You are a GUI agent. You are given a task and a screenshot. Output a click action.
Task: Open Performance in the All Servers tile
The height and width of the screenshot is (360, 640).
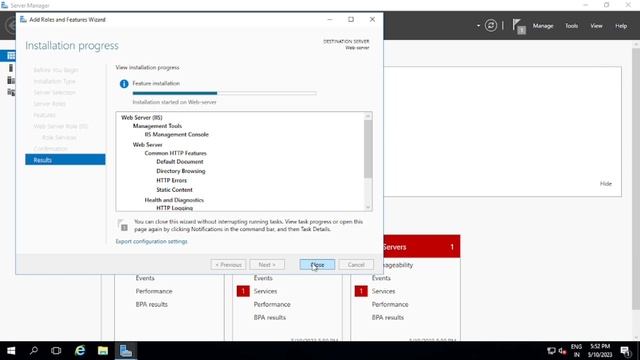(x=390, y=304)
